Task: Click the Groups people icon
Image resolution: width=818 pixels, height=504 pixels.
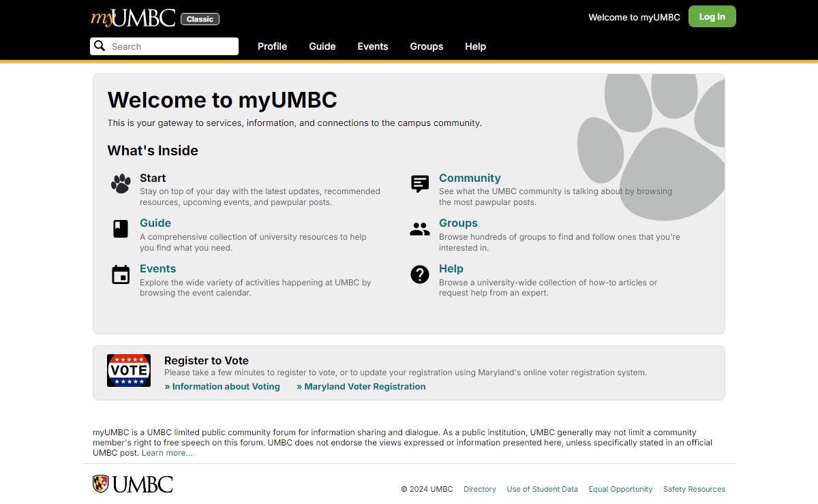Action: pos(420,229)
